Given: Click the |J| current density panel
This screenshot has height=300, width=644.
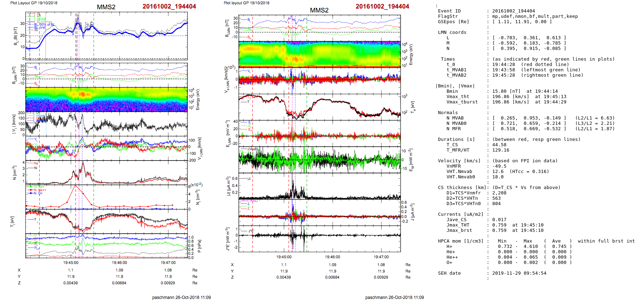Looking at the screenshot, I should (x=320, y=187).
